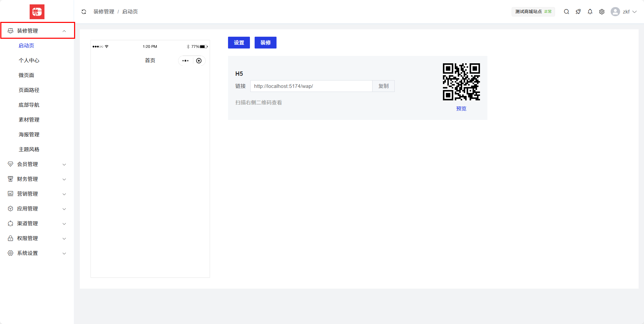
Task: Click the H5 link input field
Action: coord(311,86)
